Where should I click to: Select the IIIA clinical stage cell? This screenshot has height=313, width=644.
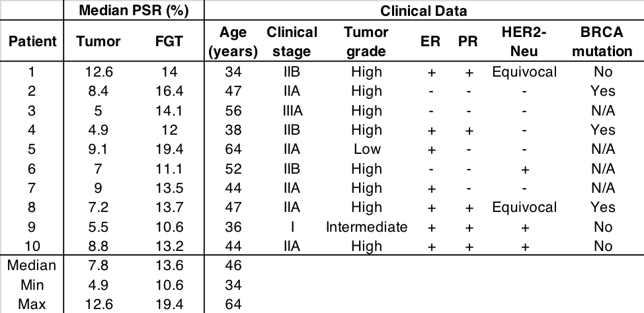pyautogui.click(x=292, y=111)
